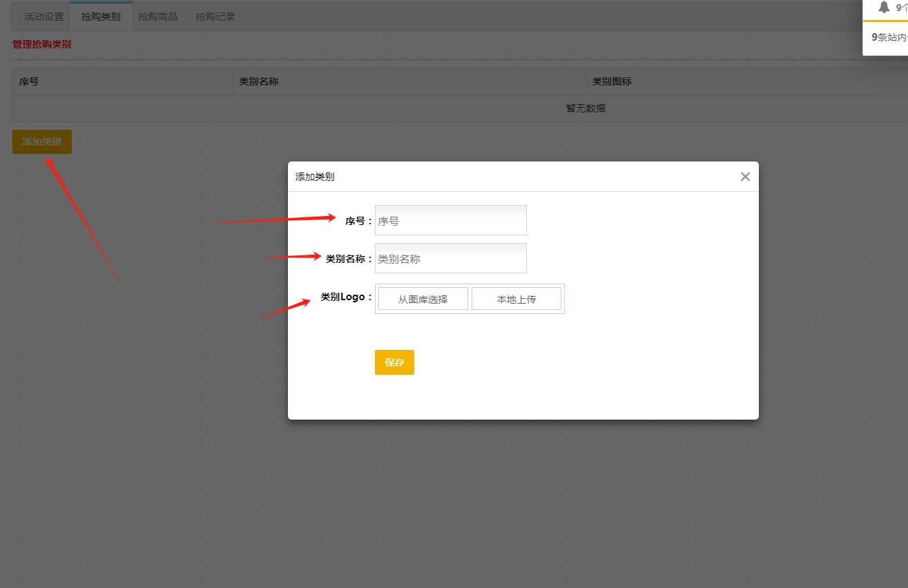This screenshot has height=588, width=908.
Task: Focus the 序号 input field
Action: 450,221
